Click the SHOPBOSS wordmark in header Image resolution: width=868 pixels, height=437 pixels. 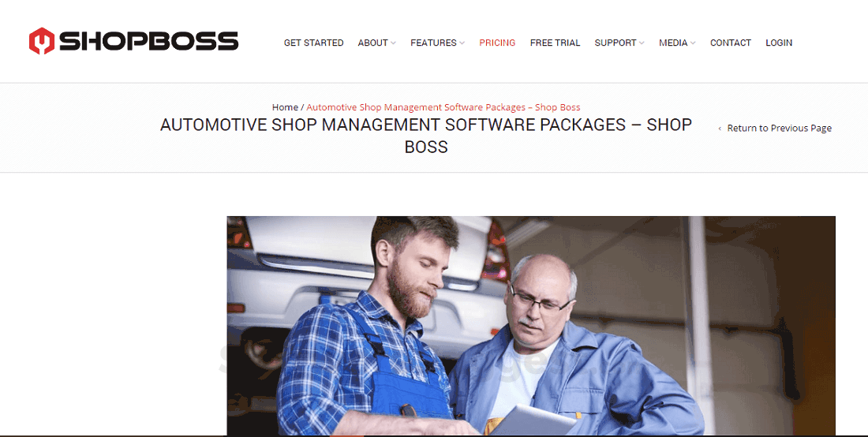click(148, 42)
